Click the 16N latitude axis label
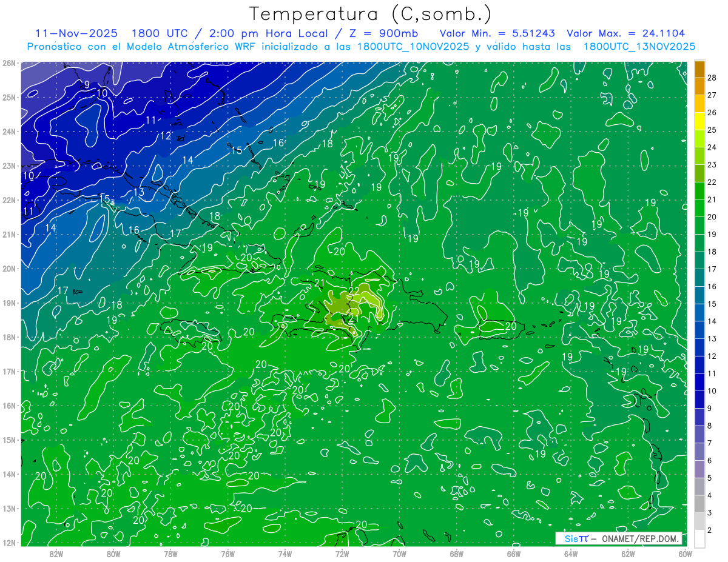This screenshot has height=562, width=728. (x=9, y=406)
